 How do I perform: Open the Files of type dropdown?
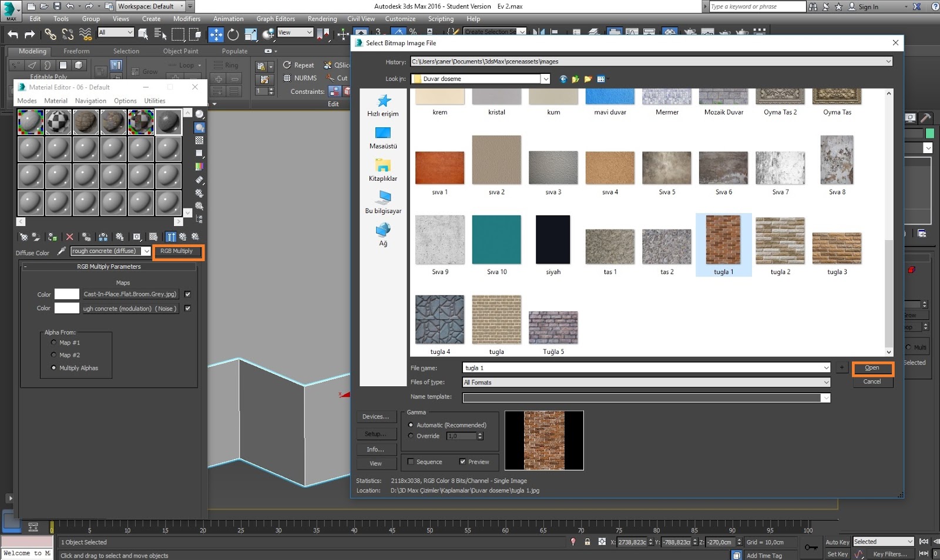[826, 383]
